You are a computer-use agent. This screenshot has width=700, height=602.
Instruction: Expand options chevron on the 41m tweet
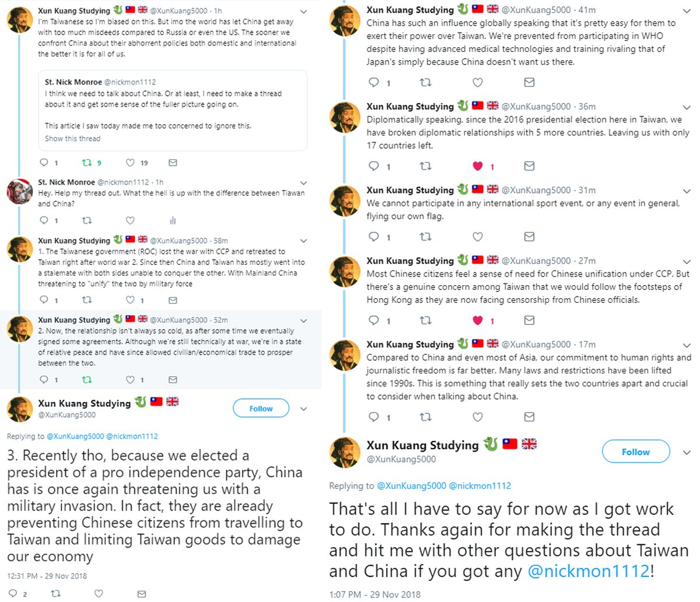click(687, 10)
